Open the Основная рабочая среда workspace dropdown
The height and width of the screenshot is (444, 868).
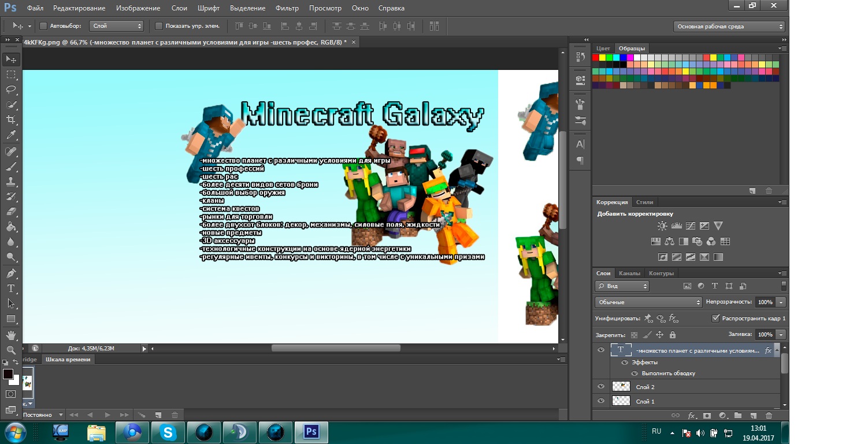729,27
